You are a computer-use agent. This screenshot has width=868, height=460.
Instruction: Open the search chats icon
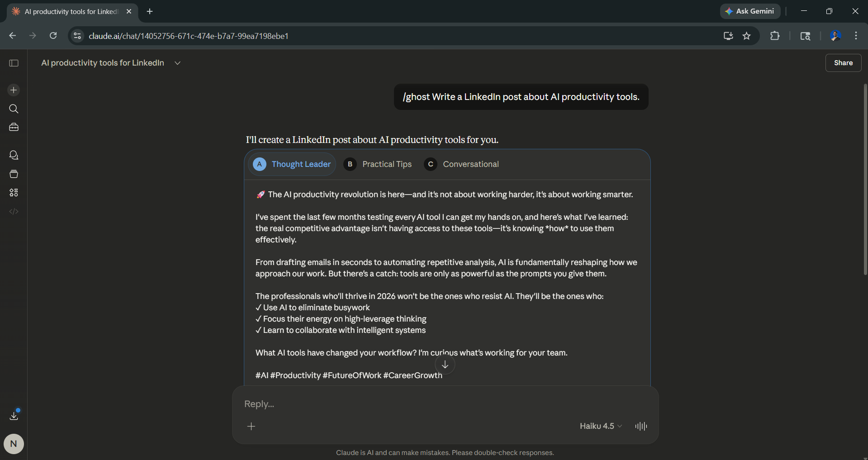14,109
